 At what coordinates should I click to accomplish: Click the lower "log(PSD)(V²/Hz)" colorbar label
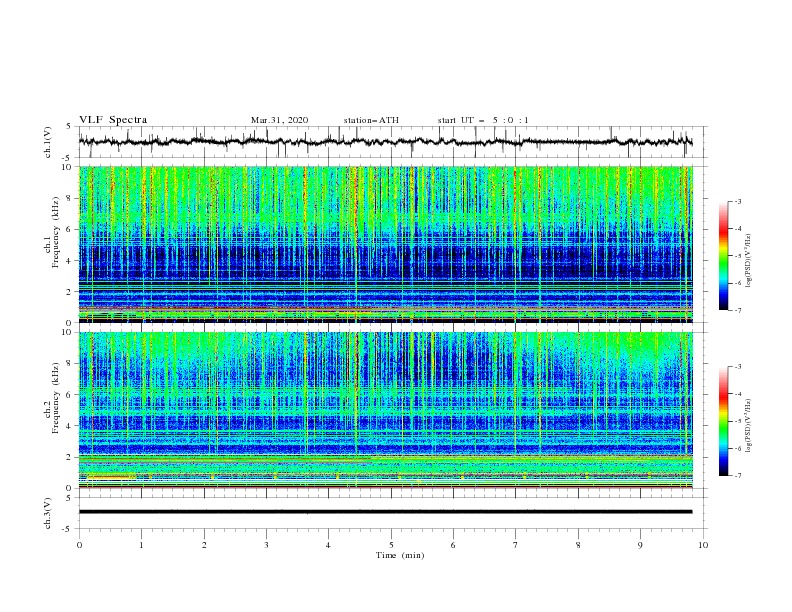coord(749,426)
